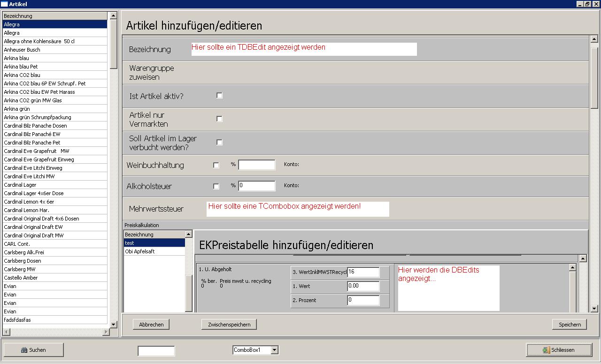Check the 'Soll Artikel im Lager verbucht werden?' box

[x=219, y=142]
